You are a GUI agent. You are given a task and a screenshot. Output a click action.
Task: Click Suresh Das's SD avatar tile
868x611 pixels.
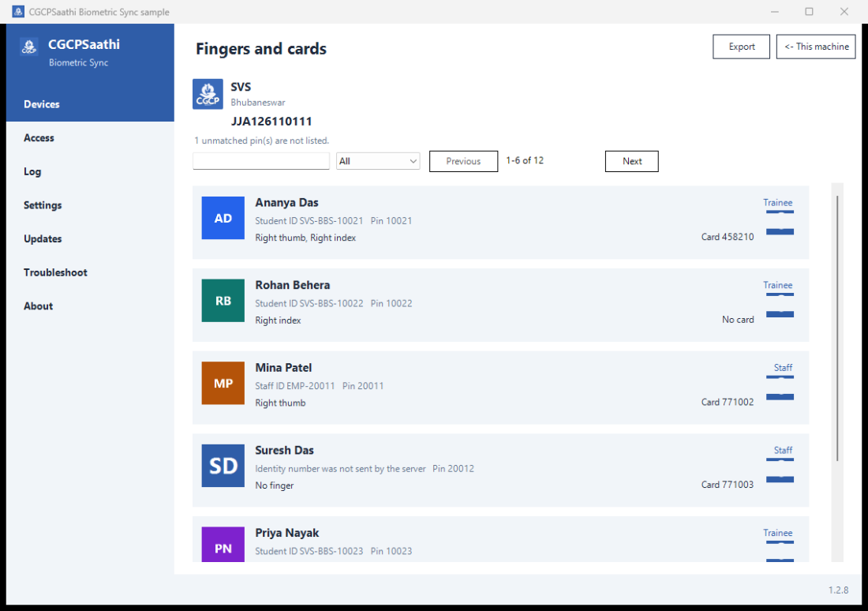[x=223, y=465]
